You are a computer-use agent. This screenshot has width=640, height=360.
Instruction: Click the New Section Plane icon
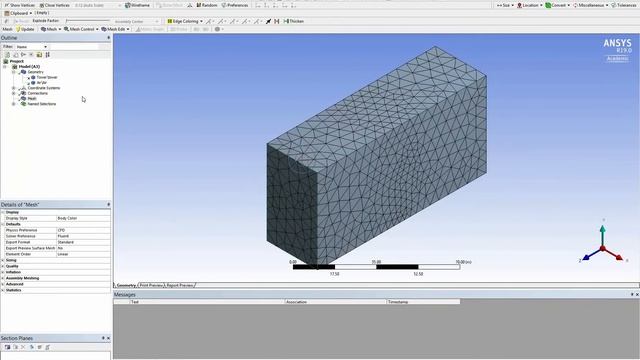coord(7,347)
